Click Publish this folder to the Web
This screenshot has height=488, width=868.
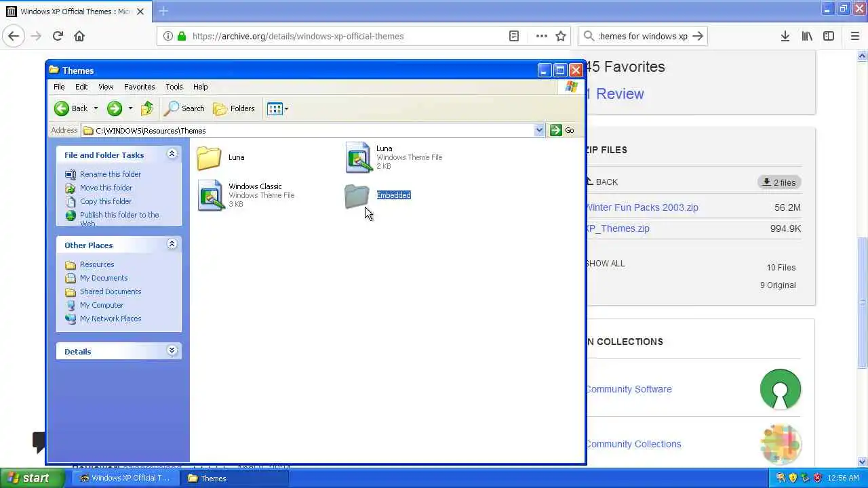pos(113,218)
